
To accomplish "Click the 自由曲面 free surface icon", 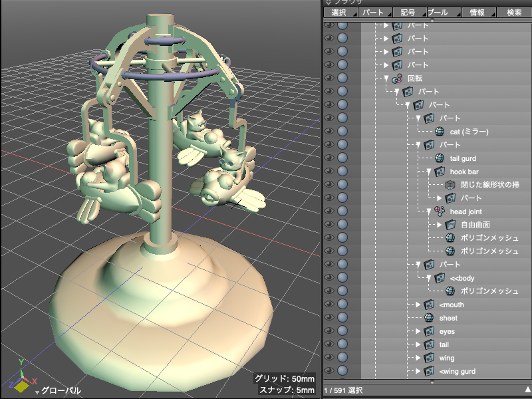I will 450,225.
